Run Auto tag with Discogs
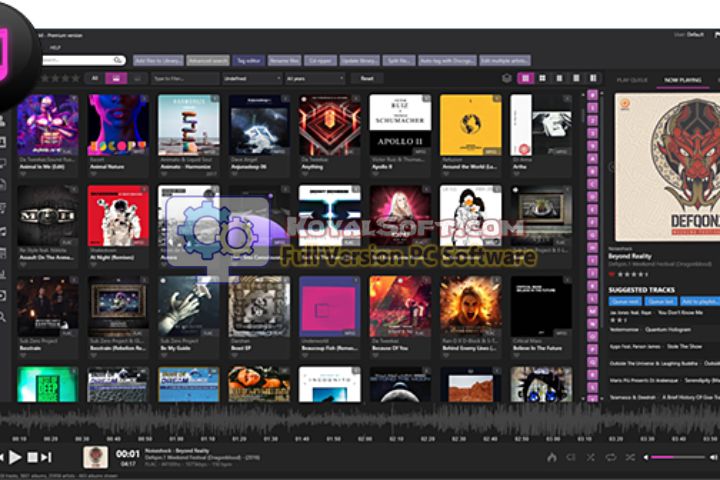The width and height of the screenshot is (720, 480). pos(447,61)
